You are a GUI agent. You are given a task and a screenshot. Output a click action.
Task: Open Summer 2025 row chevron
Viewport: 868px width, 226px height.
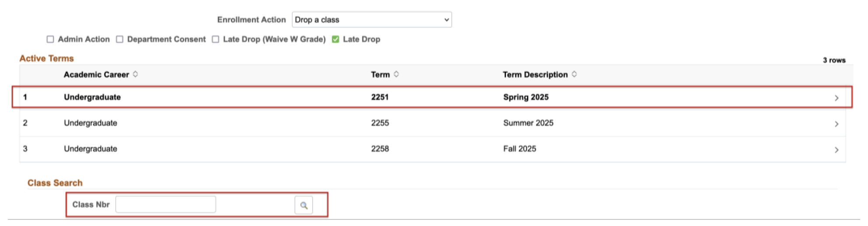836,124
